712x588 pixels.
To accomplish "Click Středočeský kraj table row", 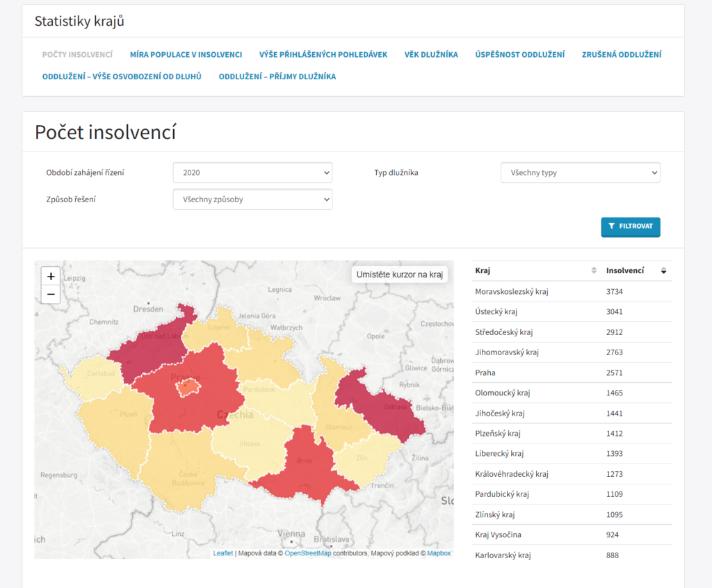I will pyautogui.click(x=572, y=332).
